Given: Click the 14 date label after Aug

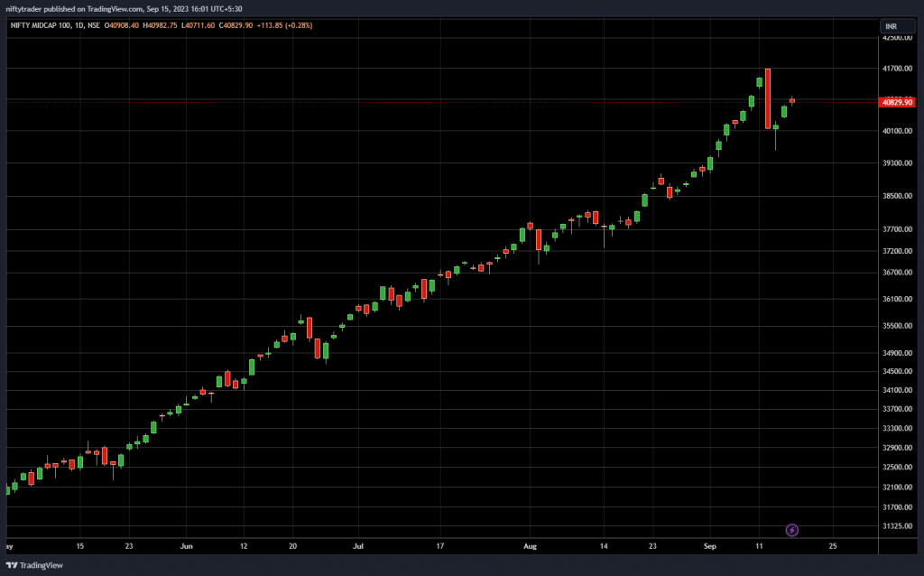Looking at the screenshot, I should 604,546.
